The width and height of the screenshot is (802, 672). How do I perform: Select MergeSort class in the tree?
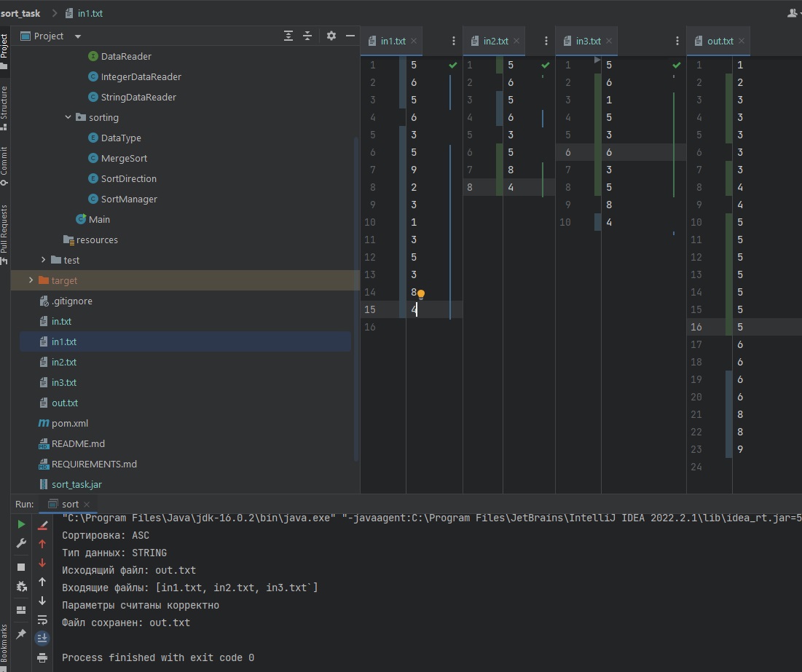(x=124, y=159)
